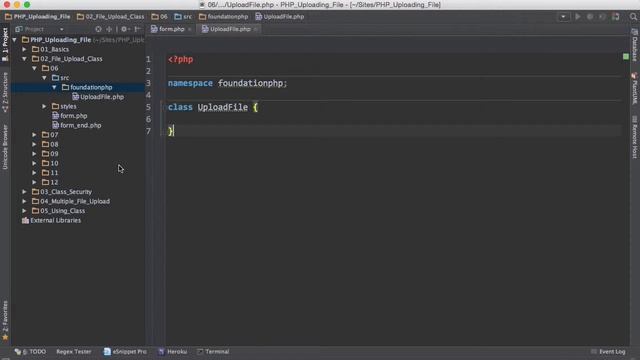
Task: Collapse the 06 folder arrow
Action: pyautogui.click(x=35, y=68)
